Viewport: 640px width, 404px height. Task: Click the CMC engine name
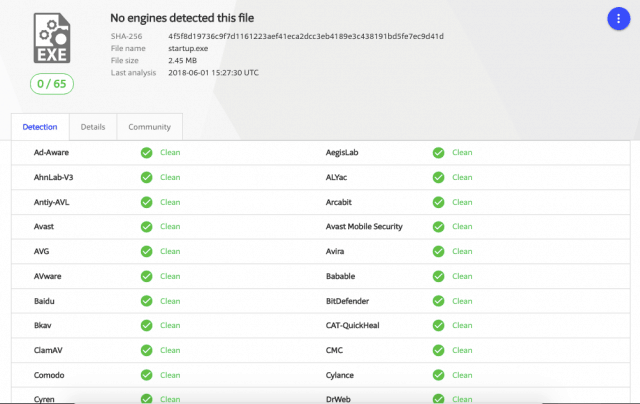click(x=334, y=351)
